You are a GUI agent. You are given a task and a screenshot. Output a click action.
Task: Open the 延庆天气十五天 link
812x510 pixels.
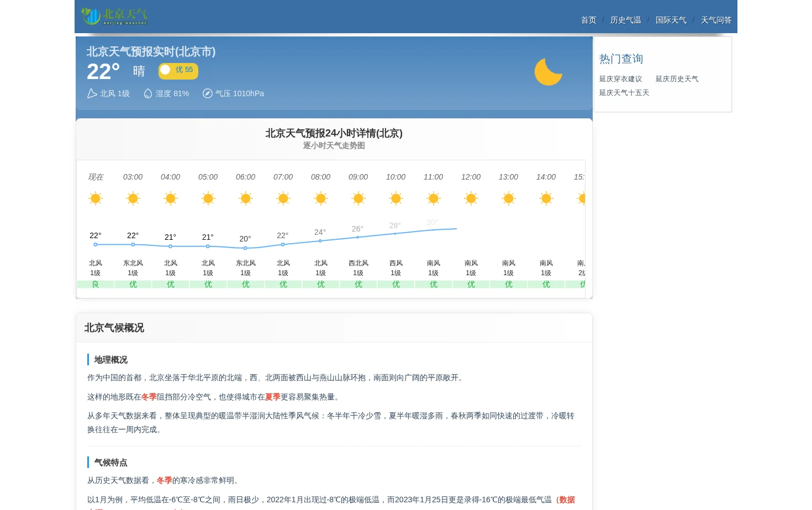point(624,93)
